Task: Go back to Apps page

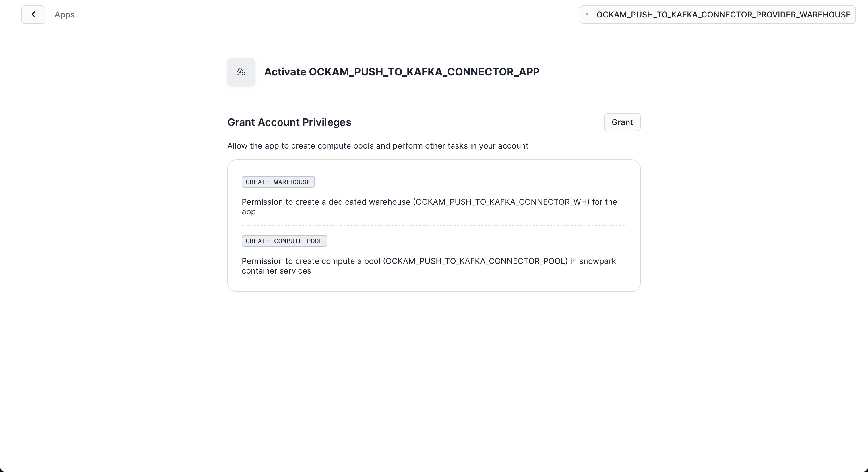Action: [64, 15]
